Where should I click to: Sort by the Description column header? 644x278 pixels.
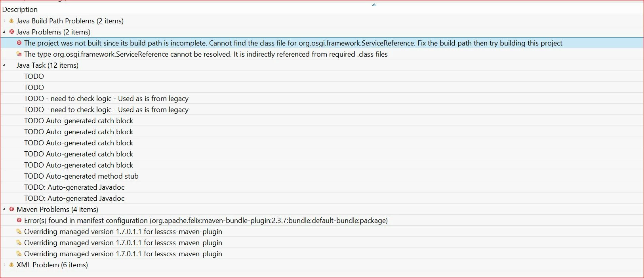[x=20, y=9]
